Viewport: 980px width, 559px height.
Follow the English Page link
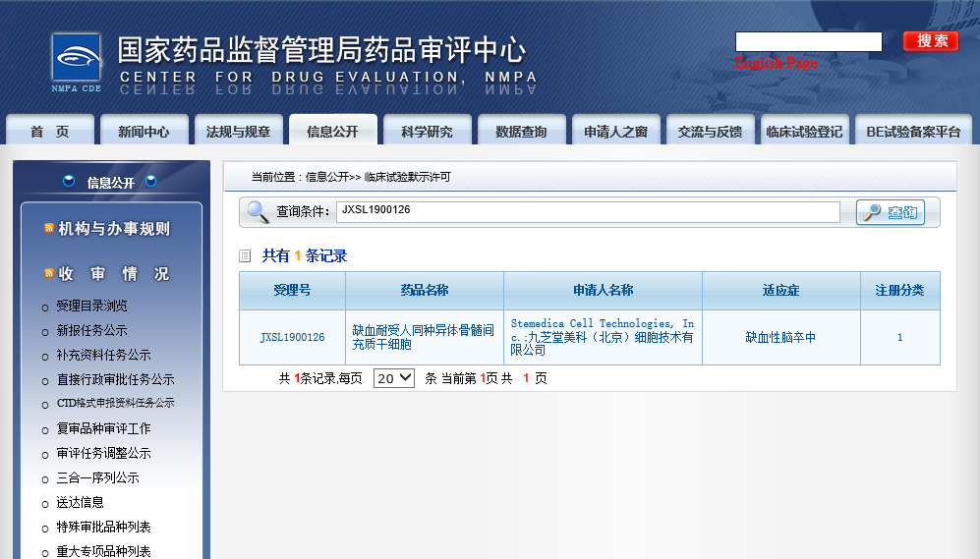point(776,63)
